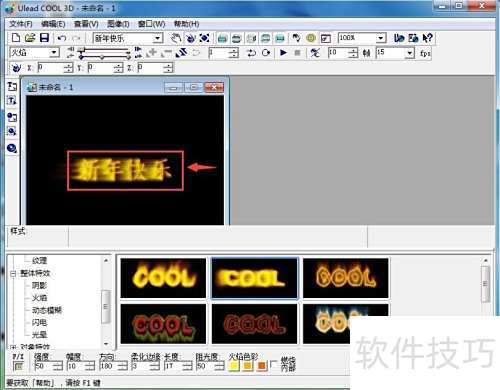Screen dimensions: 500x390
Task: Pick the middle gold flame color swatch
Action: [248, 366]
